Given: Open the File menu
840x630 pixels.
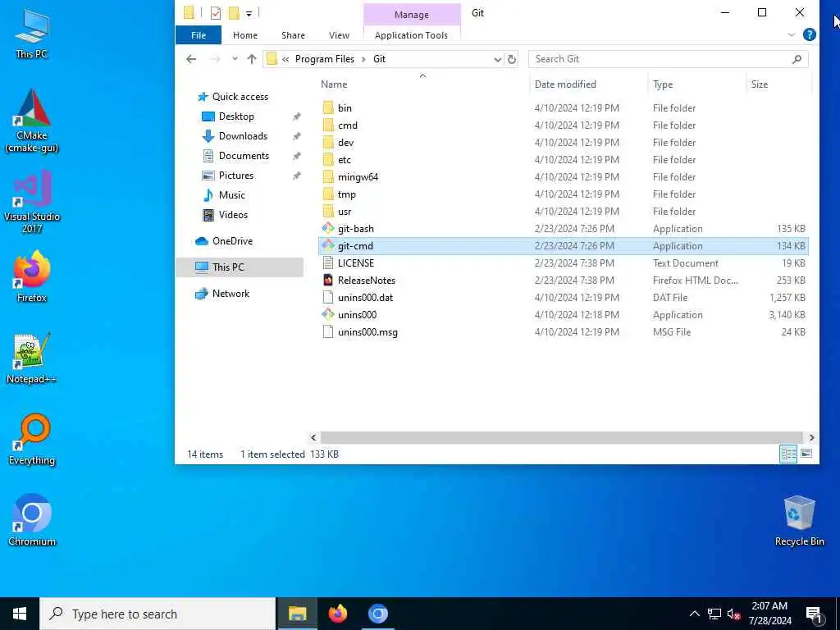Looking at the screenshot, I should [199, 34].
